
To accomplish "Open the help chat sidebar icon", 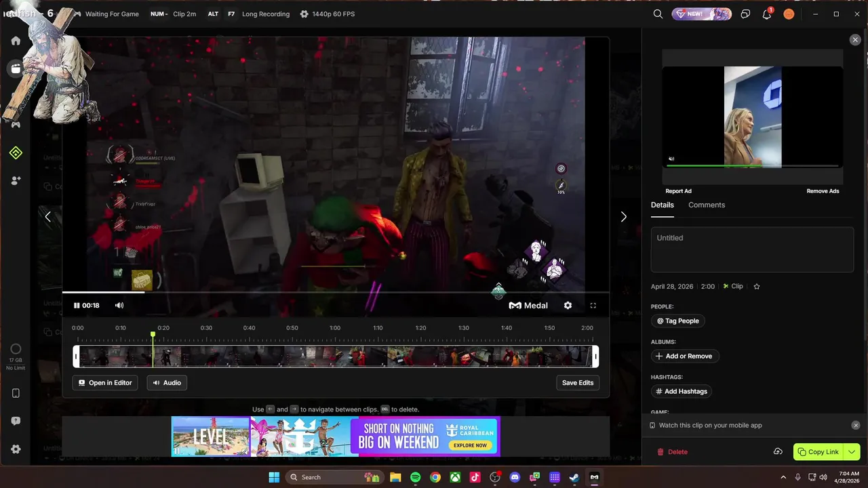I will pos(16,421).
